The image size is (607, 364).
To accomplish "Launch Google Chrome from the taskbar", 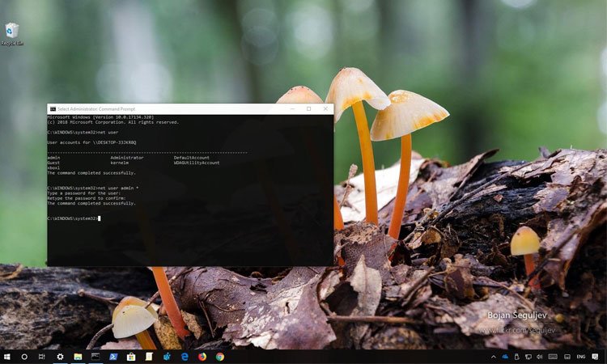I will 220,357.
